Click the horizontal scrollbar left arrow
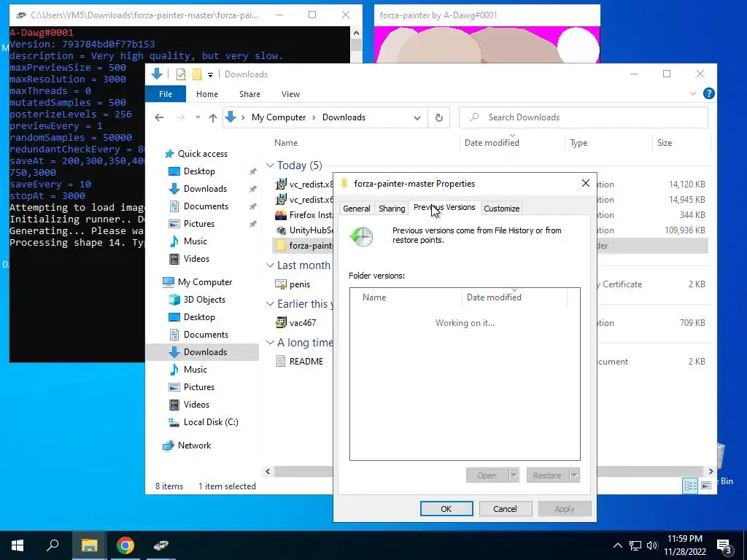The width and height of the screenshot is (747, 560). click(x=268, y=472)
